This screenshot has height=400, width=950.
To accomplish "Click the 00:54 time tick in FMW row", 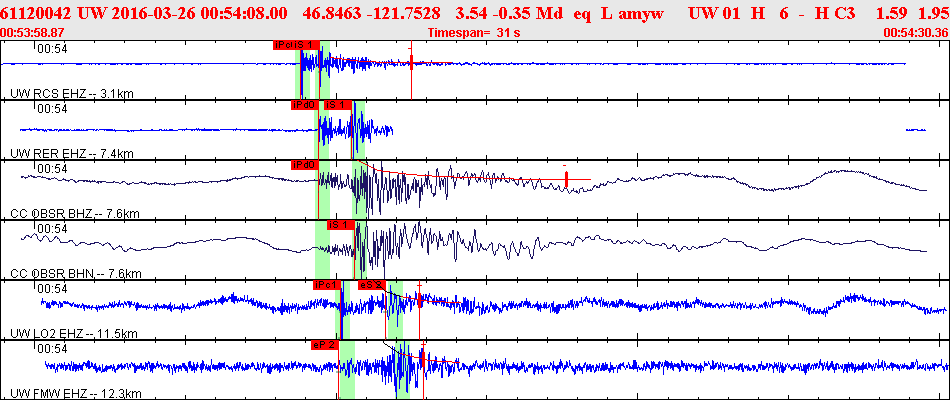I will pos(52,349).
